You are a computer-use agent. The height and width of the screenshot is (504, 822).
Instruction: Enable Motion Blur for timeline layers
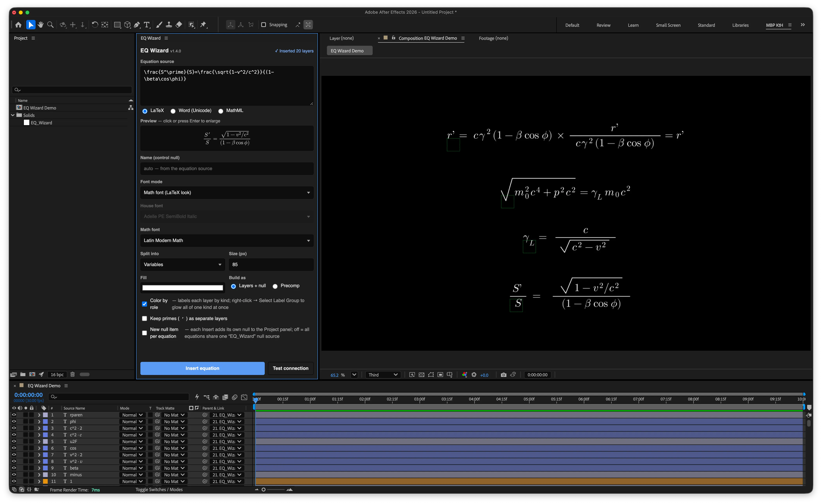(235, 397)
